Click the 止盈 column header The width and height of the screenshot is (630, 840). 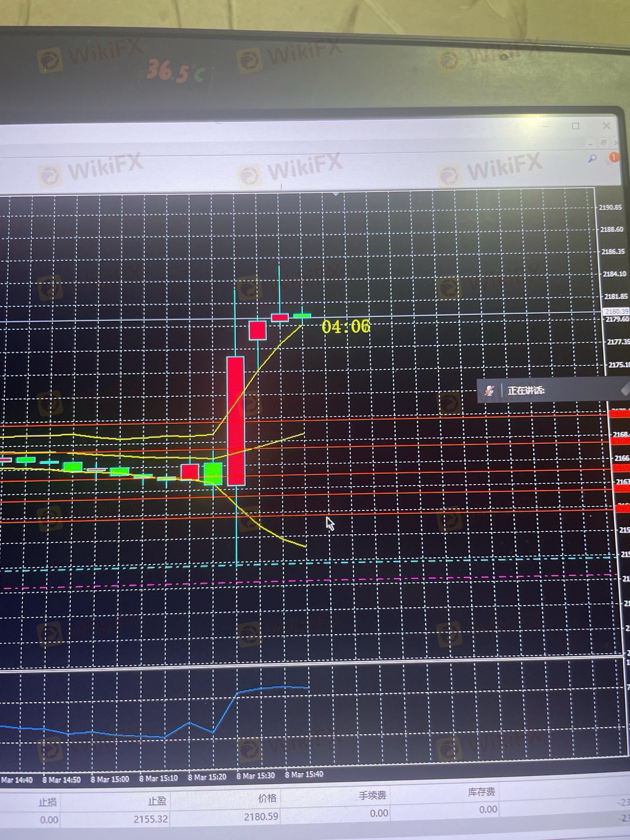(x=157, y=801)
